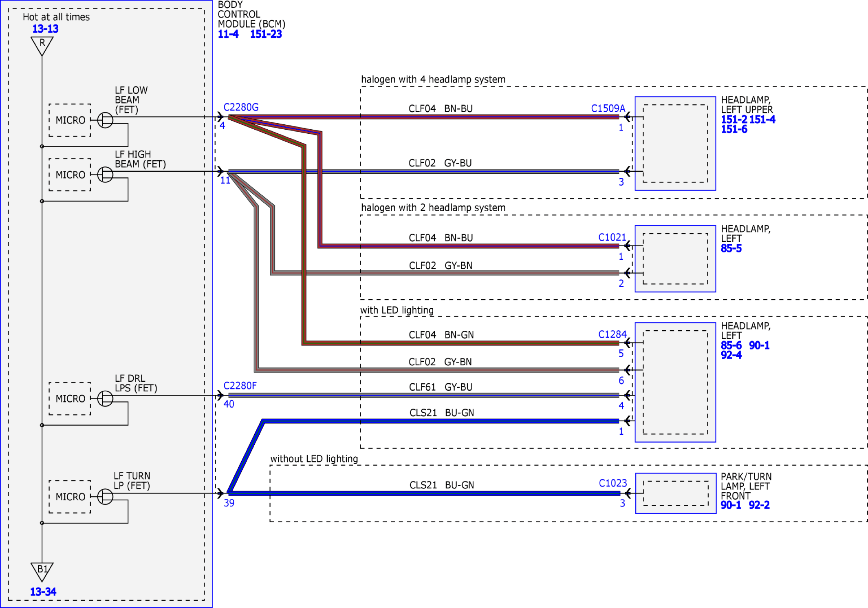868x608 pixels.
Task: Click the HEADLAMP LEFT UPPER component box
Action: [x=675, y=143]
